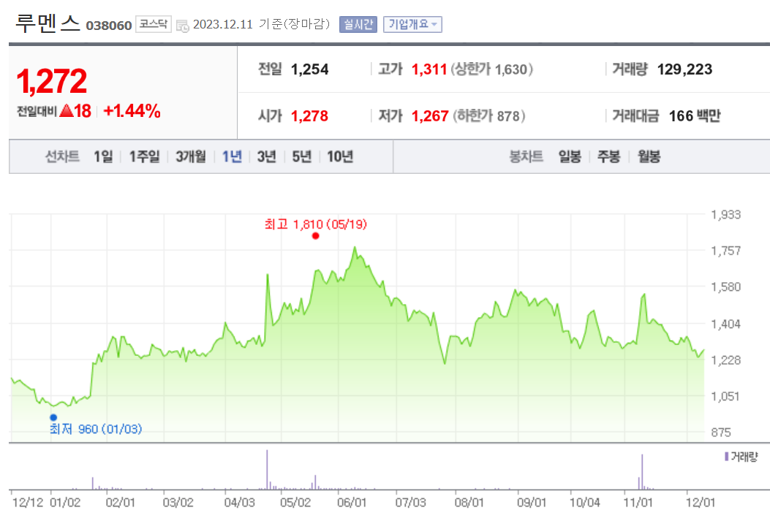Image resolution: width=770 pixels, height=532 pixels.
Task: Click the stock name 루멘스
Action: click(48, 23)
